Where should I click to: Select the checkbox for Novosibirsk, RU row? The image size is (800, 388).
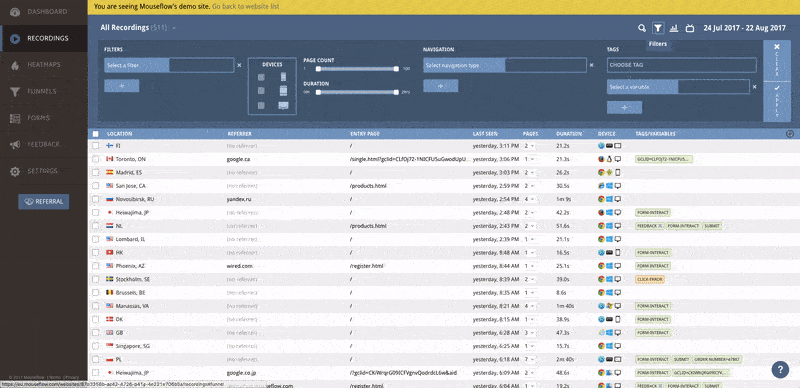tap(95, 199)
